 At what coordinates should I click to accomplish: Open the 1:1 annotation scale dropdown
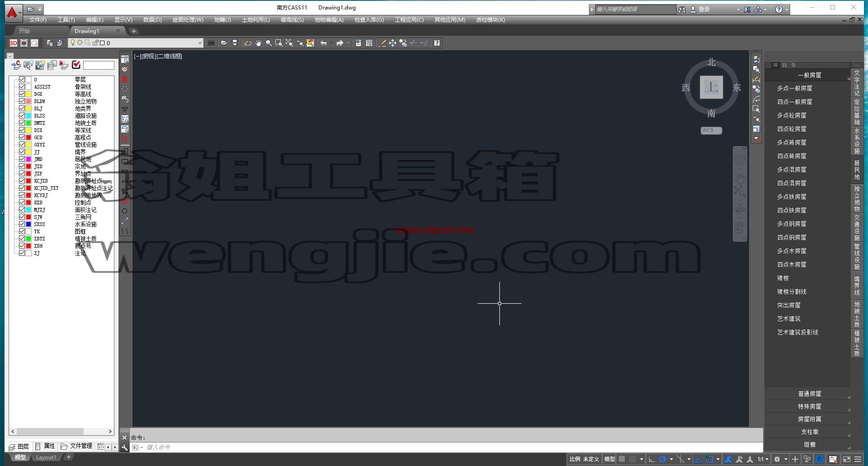763,459
